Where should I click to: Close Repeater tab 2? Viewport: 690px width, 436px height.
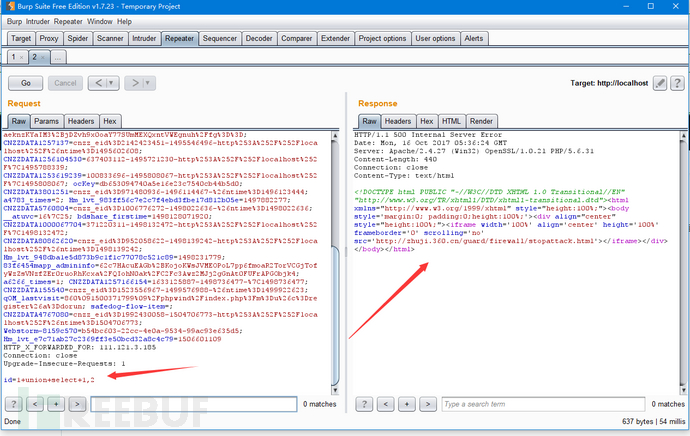43,57
